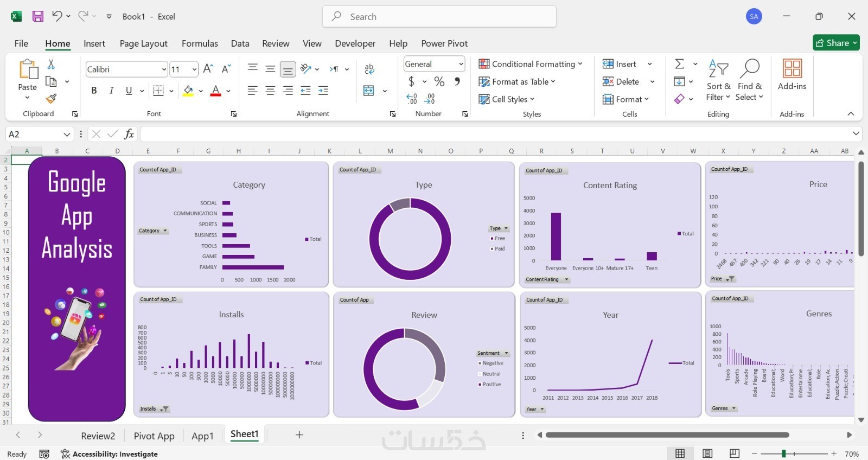Activate the Format Painter brush
The height and width of the screenshot is (460, 868).
pyautogui.click(x=51, y=98)
